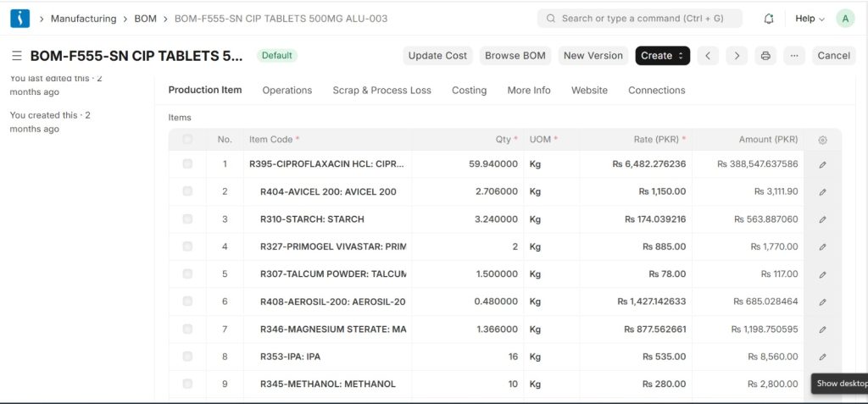The height and width of the screenshot is (404, 868).
Task: Open the Items table settings gear
Action: (x=822, y=140)
